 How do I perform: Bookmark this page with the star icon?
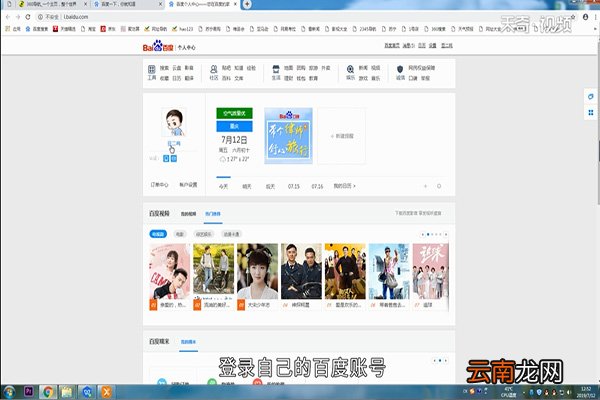573,17
